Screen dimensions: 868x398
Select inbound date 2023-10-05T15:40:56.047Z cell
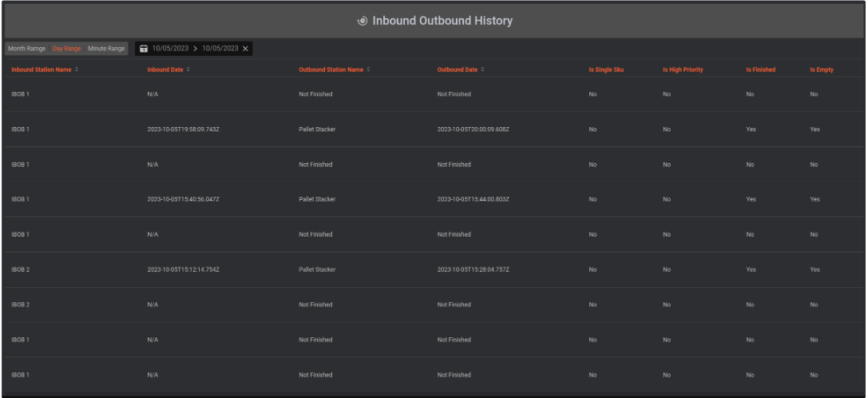pyautogui.click(x=184, y=200)
